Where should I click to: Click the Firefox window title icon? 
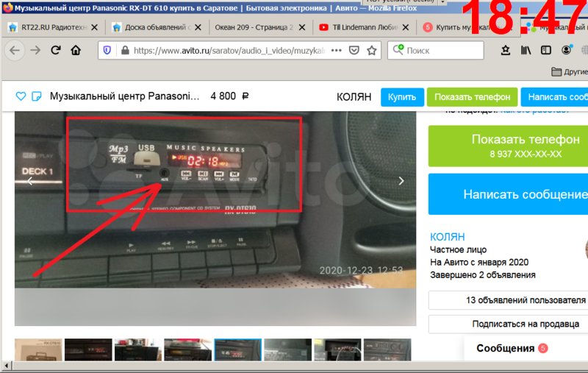7,7
